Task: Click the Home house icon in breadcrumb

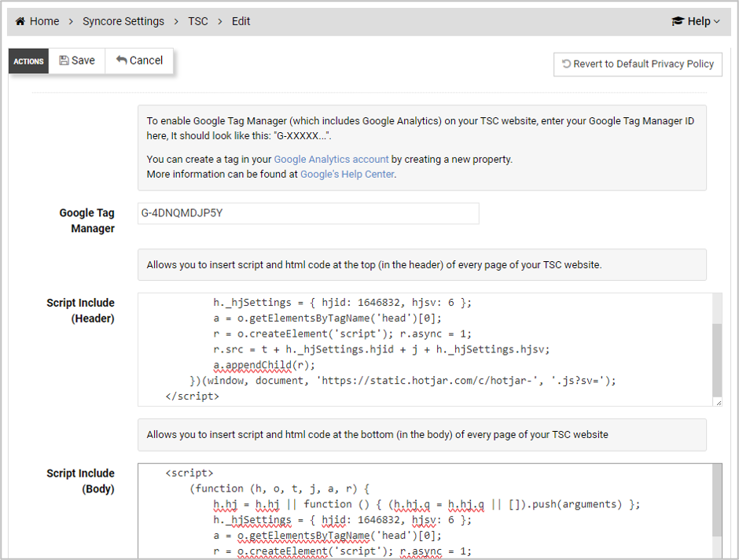Action: 20,21
